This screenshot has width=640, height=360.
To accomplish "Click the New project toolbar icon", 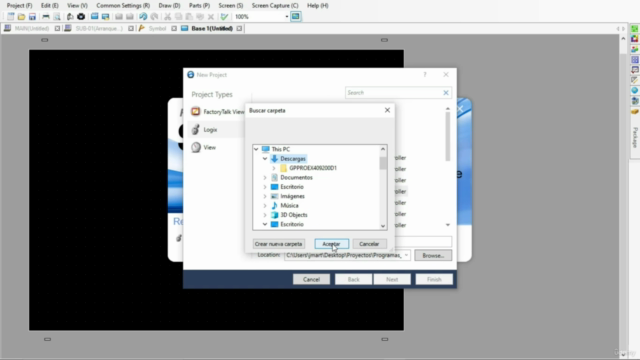I will (x=11, y=16).
